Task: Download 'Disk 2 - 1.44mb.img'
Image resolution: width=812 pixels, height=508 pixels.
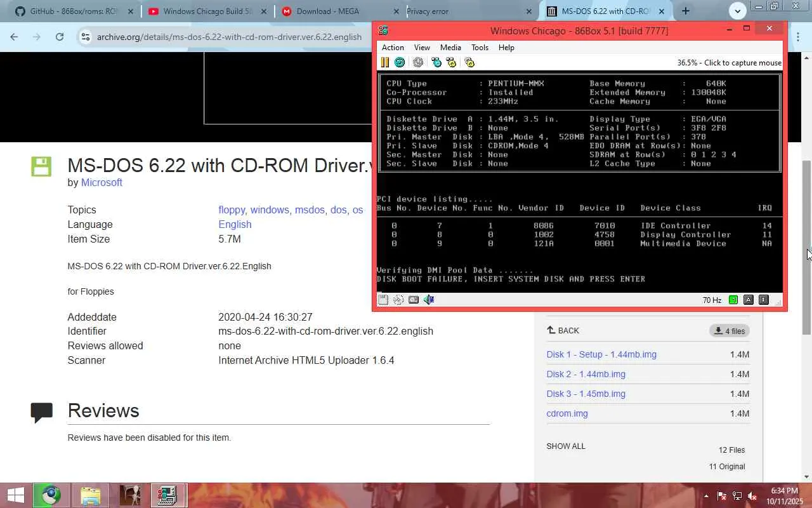Action: (x=586, y=374)
